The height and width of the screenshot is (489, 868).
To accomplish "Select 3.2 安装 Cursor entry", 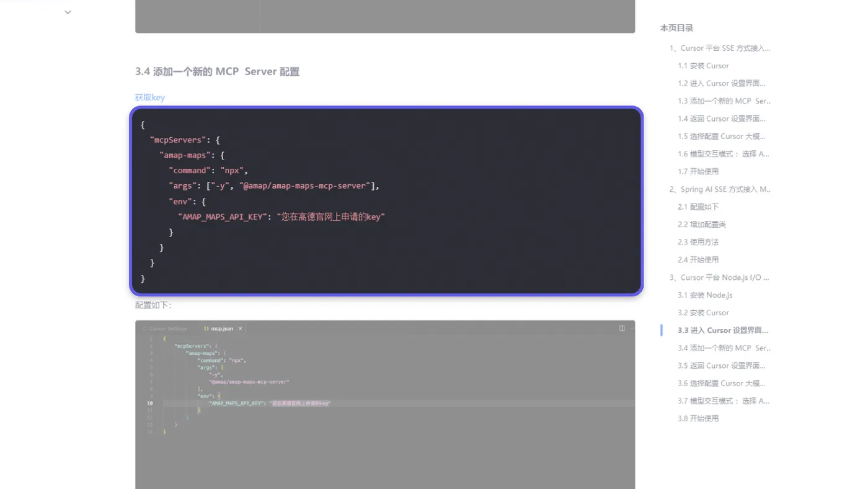I will click(x=703, y=313).
